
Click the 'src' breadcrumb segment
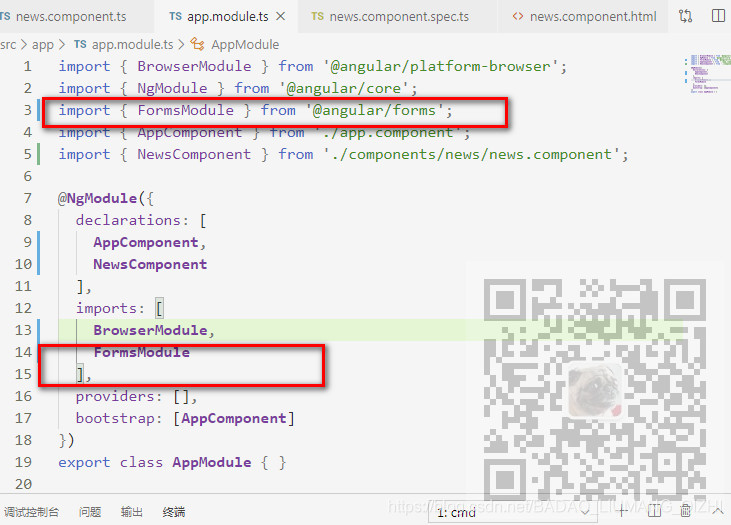[8, 45]
